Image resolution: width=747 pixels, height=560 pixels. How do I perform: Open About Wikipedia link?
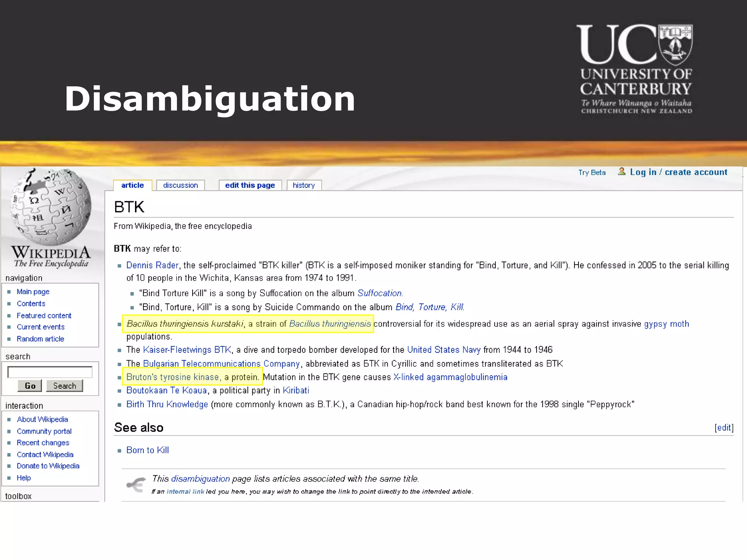(x=42, y=419)
